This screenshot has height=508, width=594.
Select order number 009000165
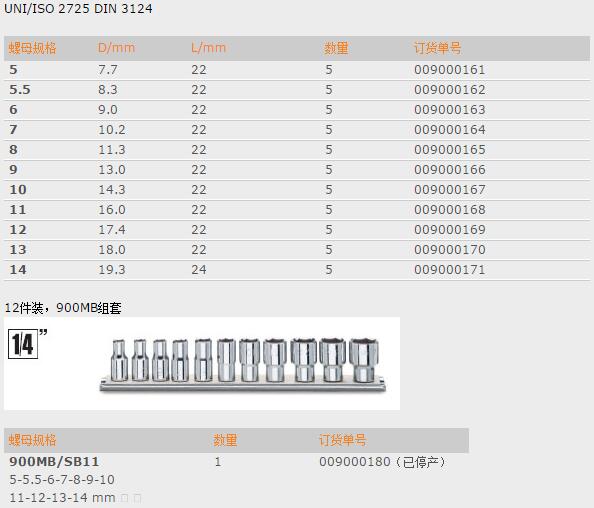450,150
